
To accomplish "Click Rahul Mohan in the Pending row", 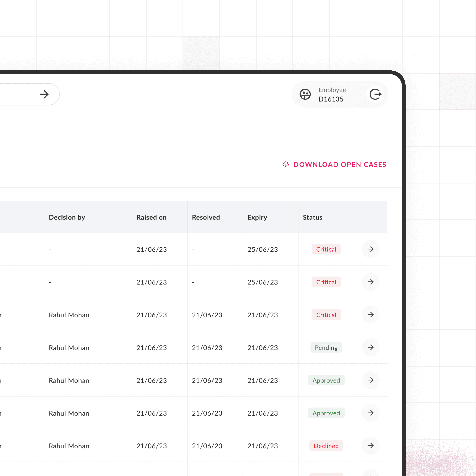I will (x=69, y=348).
